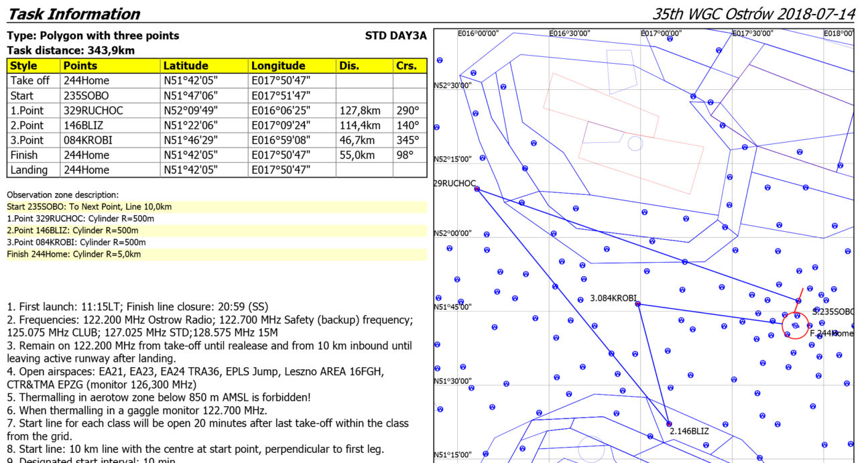The image size is (868, 463).
Task: Click the Start 235SOBO observation zone line
Action: click(89, 206)
